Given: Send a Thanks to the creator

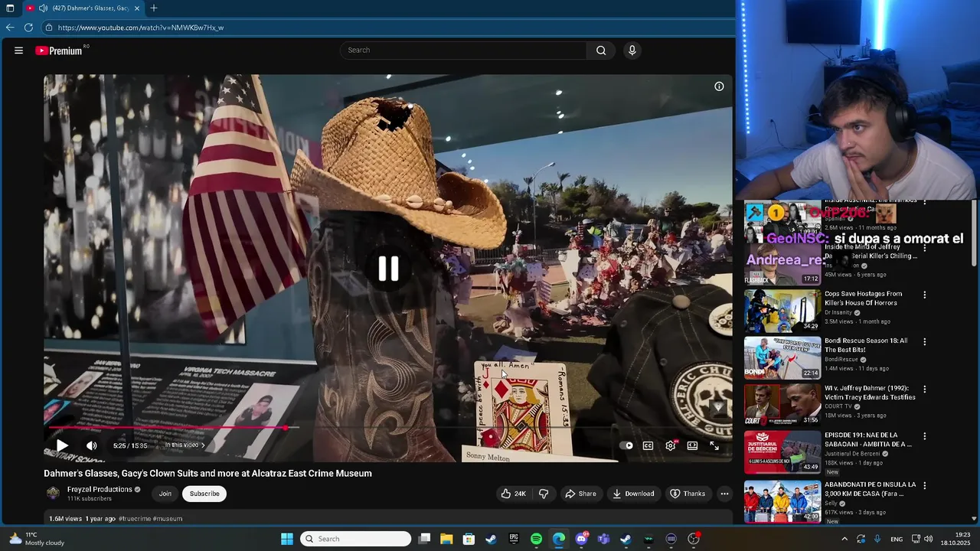Looking at the screenshot, I should coord(688,494).
